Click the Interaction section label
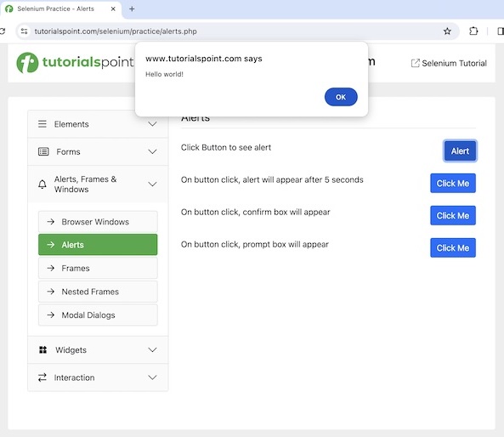 coord(74,377)
